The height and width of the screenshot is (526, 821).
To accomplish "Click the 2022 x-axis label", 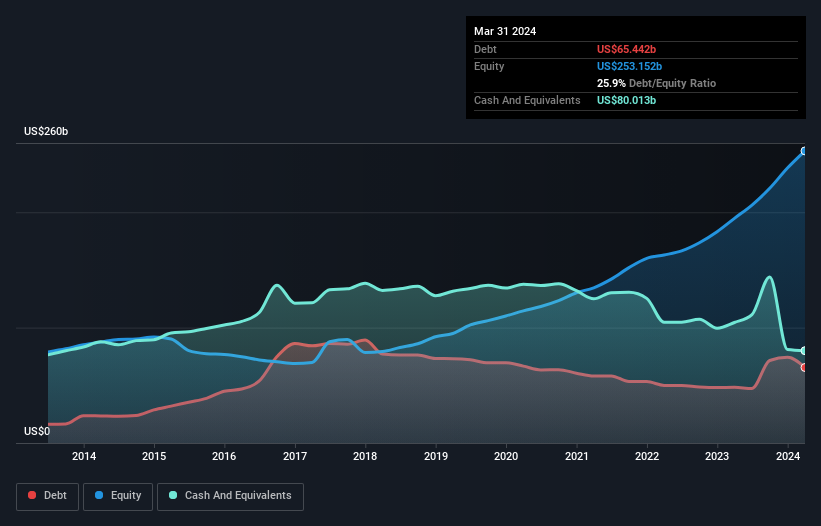I will click(647, 456).
